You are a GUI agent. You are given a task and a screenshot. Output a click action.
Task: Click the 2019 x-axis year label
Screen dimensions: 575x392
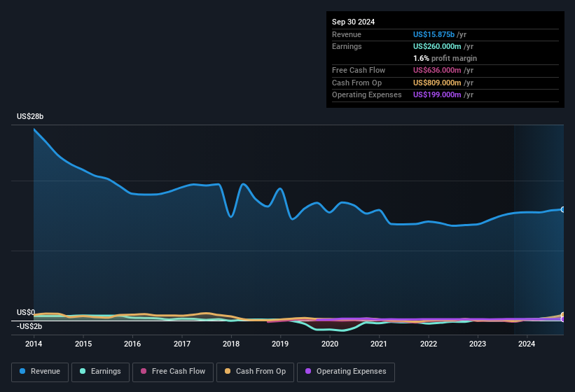point(280,344)
